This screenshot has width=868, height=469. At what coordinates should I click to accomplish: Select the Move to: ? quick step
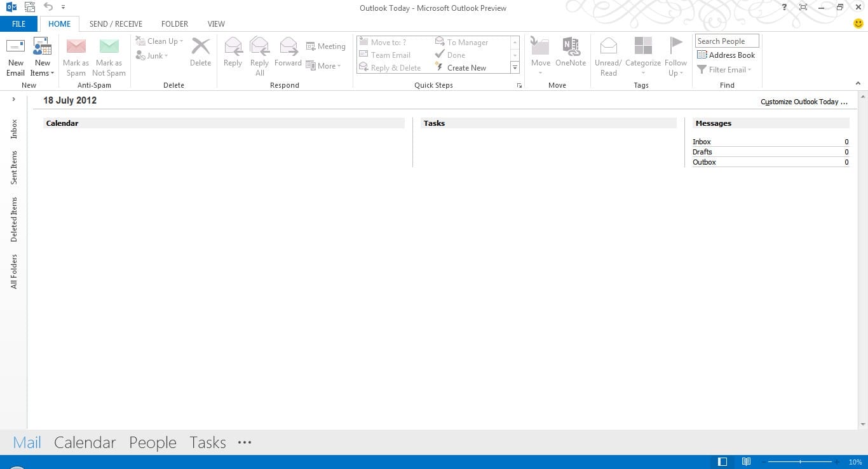tap(383, 42)
